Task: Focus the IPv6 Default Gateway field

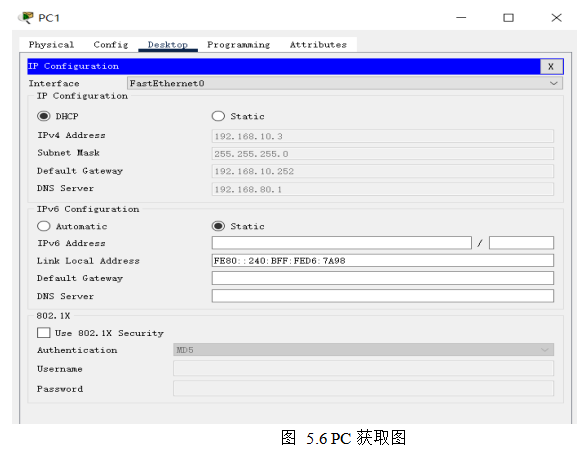Action: point(383,278)
